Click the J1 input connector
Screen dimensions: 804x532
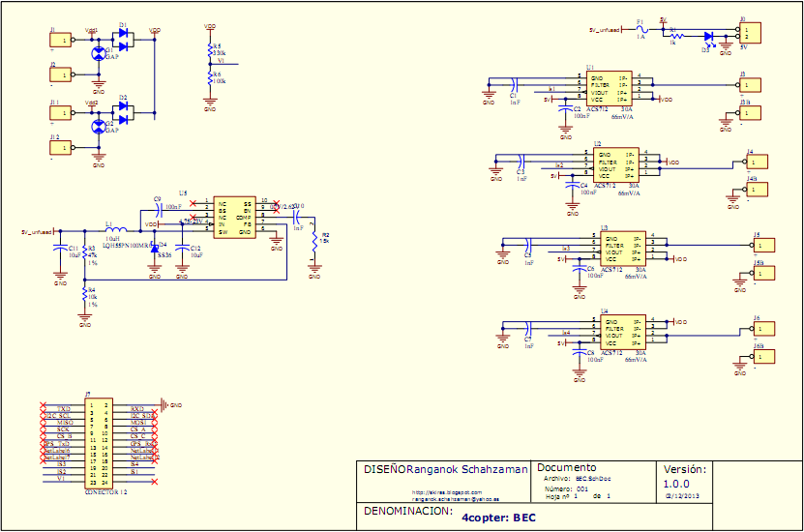click(x=61, y=40)
